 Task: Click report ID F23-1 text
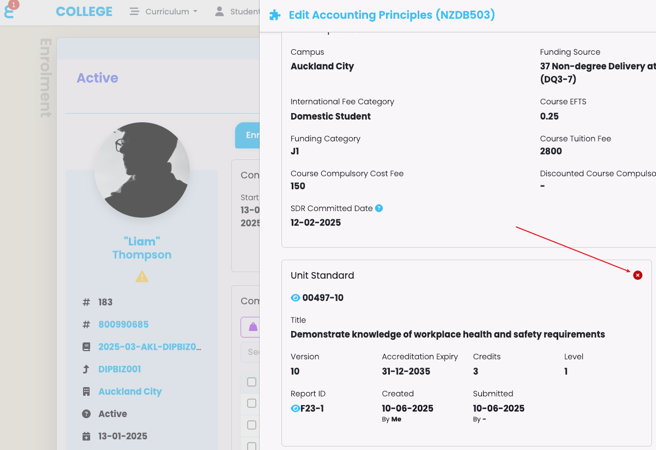click(312, 409)
